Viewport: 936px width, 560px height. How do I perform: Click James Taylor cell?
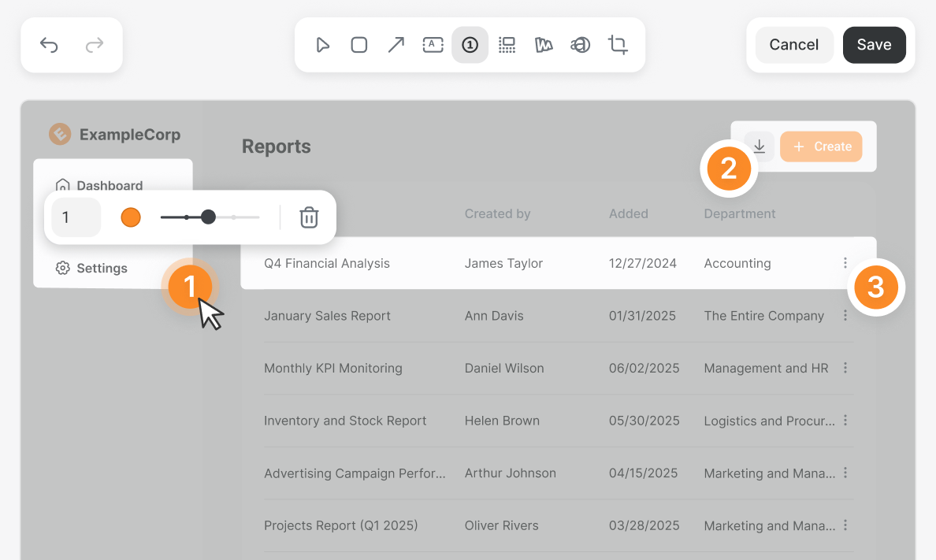(503, 263)
